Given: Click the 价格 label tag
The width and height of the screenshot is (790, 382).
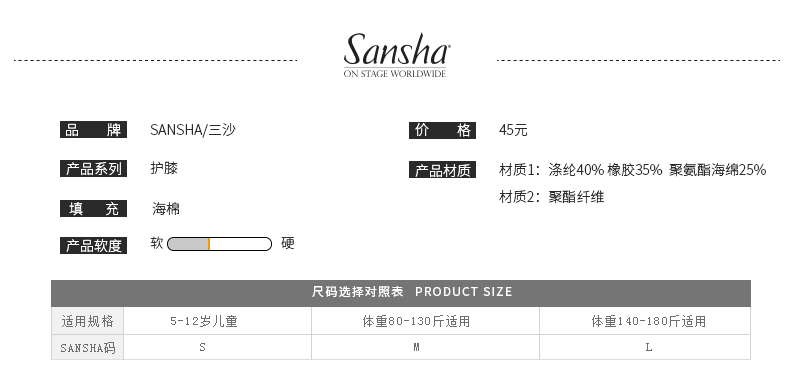Looking at the screenshot, I should [x=442, y=130].
